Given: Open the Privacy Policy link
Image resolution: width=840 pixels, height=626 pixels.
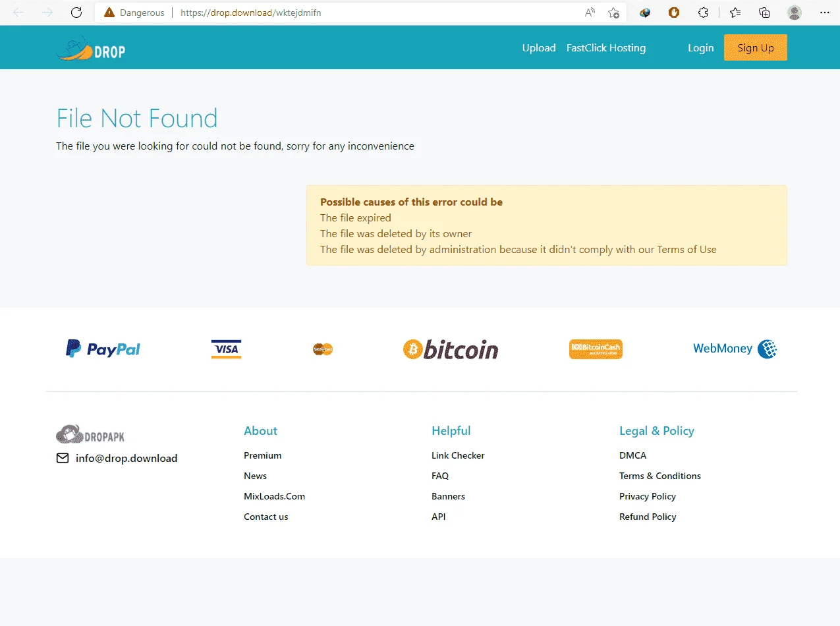Looking at the screenshot, I should tap(648, 496).
